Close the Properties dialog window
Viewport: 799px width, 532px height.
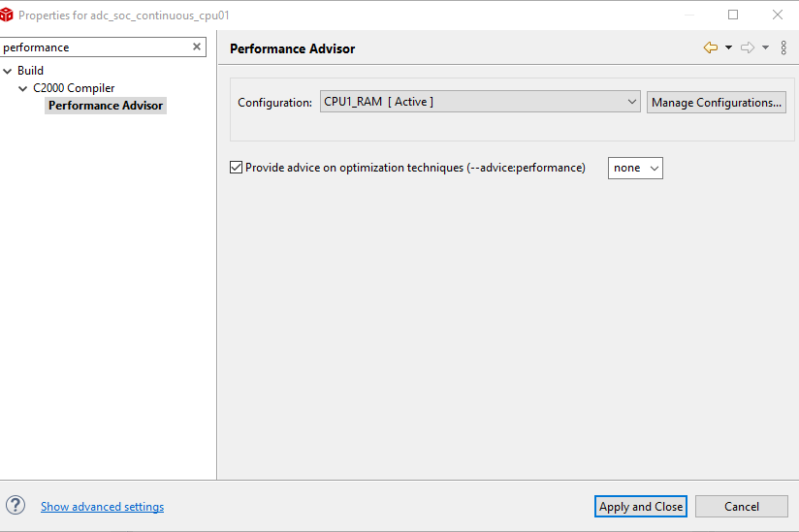click(777, 16)
